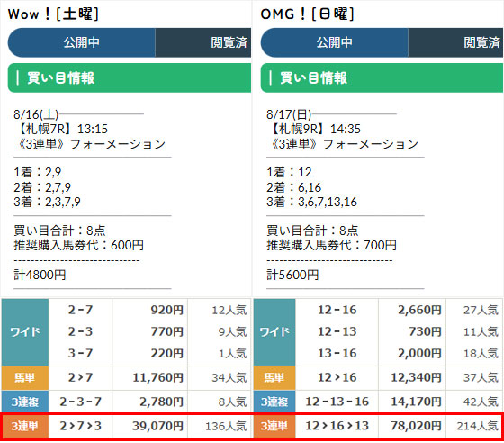
Task: Click the left 3連単 highlighted label
Action: [25, 426]
